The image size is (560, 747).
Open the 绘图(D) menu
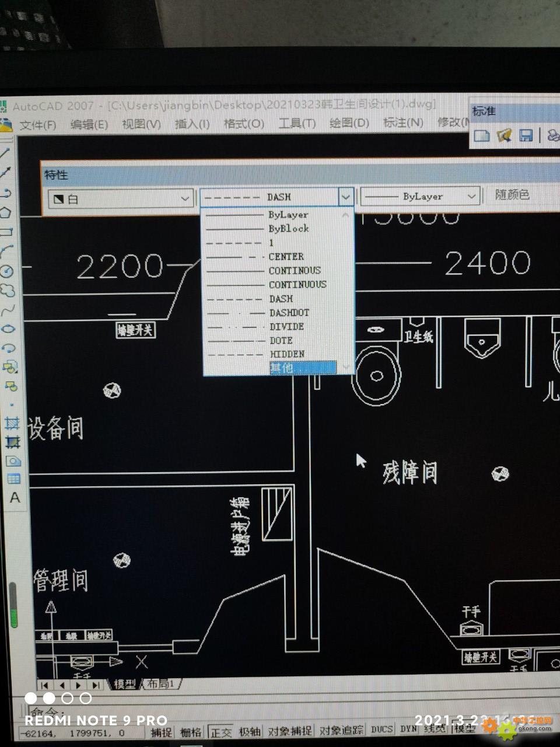point(349,123)
